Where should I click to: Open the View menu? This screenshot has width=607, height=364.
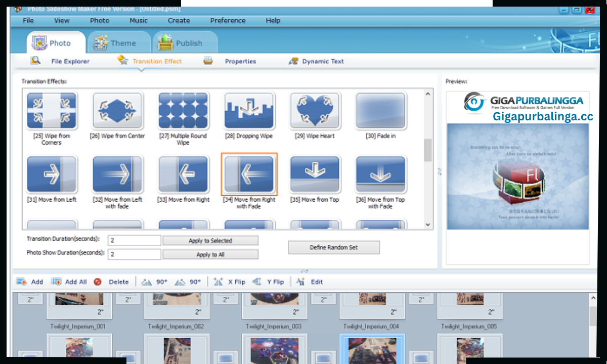pos(62,20)
